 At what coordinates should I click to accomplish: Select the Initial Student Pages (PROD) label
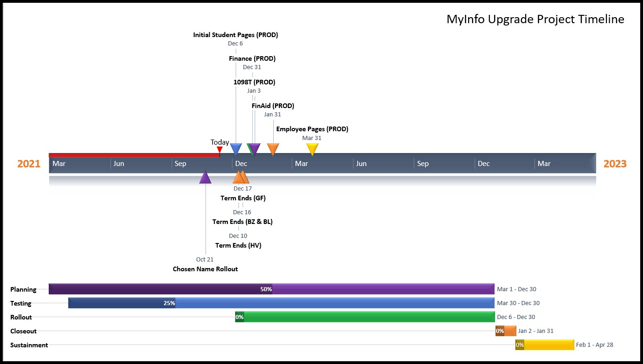(x=236, y=35)
